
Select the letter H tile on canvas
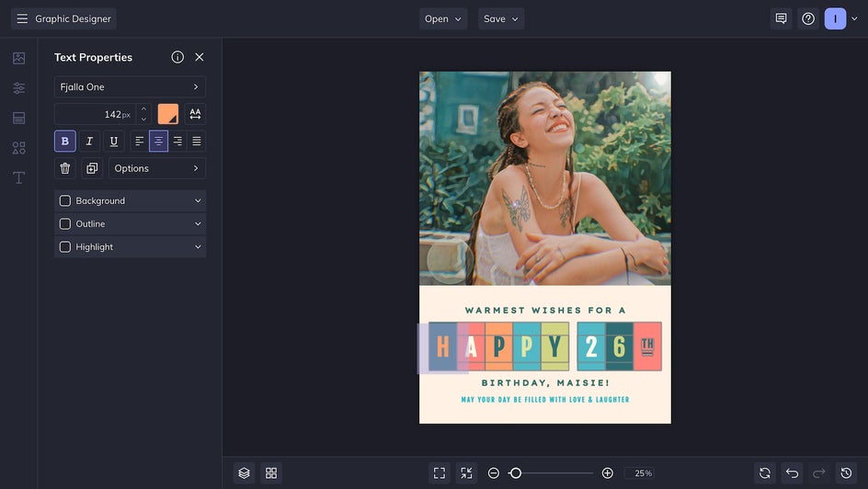tap(443, 347)
